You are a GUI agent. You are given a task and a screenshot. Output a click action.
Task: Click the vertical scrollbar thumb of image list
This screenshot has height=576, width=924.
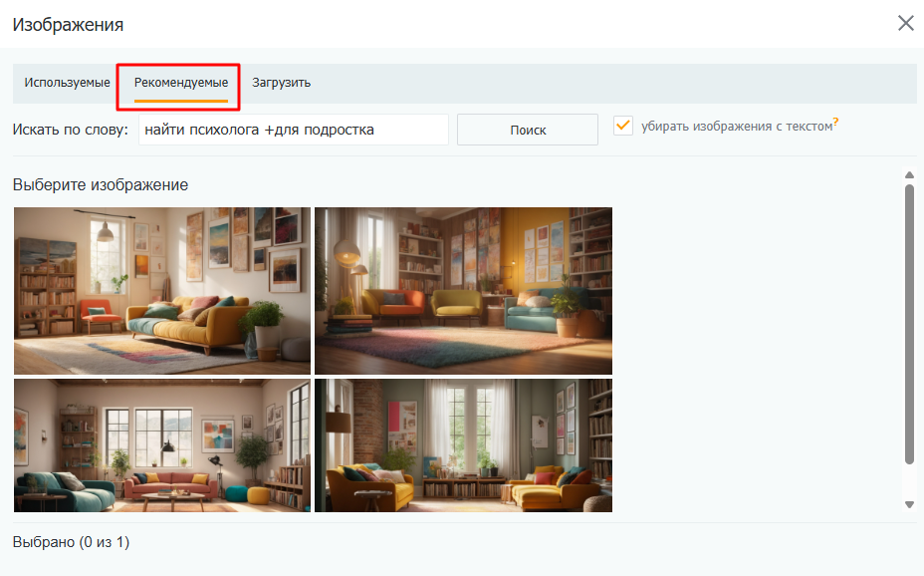(909, 324)
